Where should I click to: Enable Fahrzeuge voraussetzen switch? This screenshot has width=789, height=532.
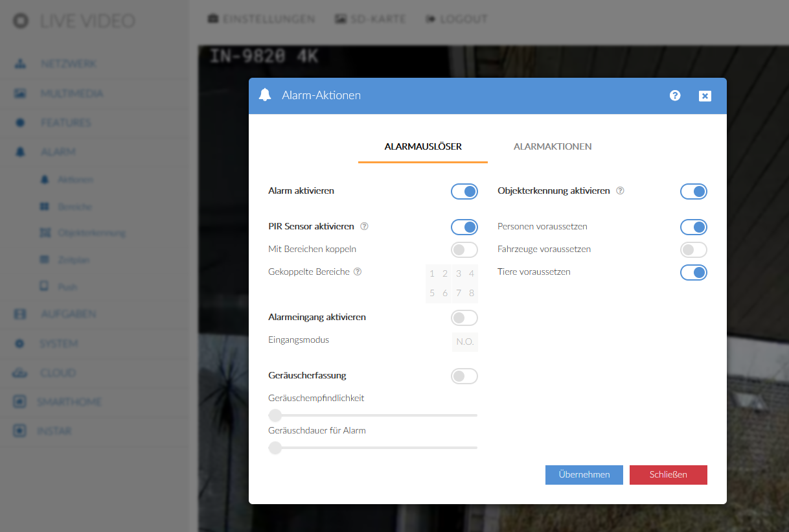point(694,249)
